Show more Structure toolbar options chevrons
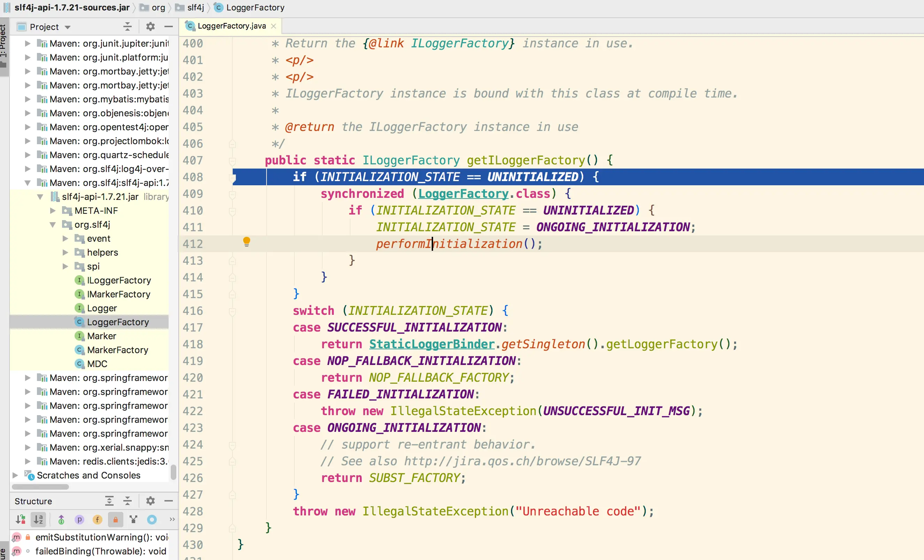924x560 pixels. [172, 520]
